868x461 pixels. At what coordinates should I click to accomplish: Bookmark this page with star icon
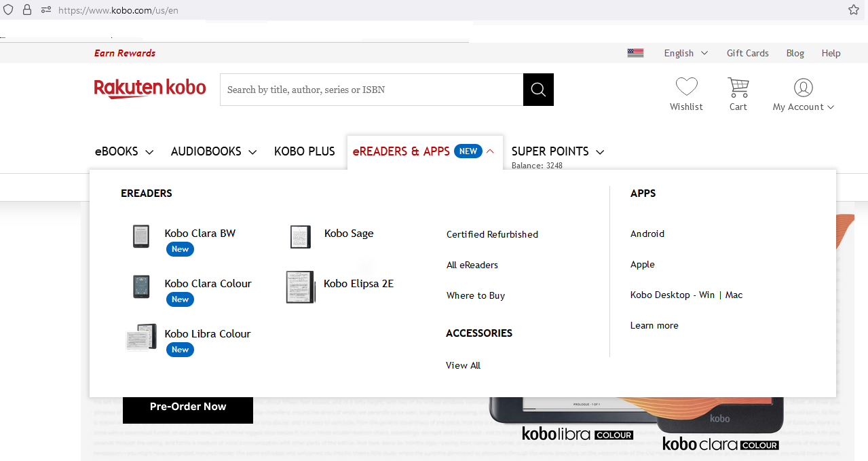pyautogui.click(x=853, y=10)
